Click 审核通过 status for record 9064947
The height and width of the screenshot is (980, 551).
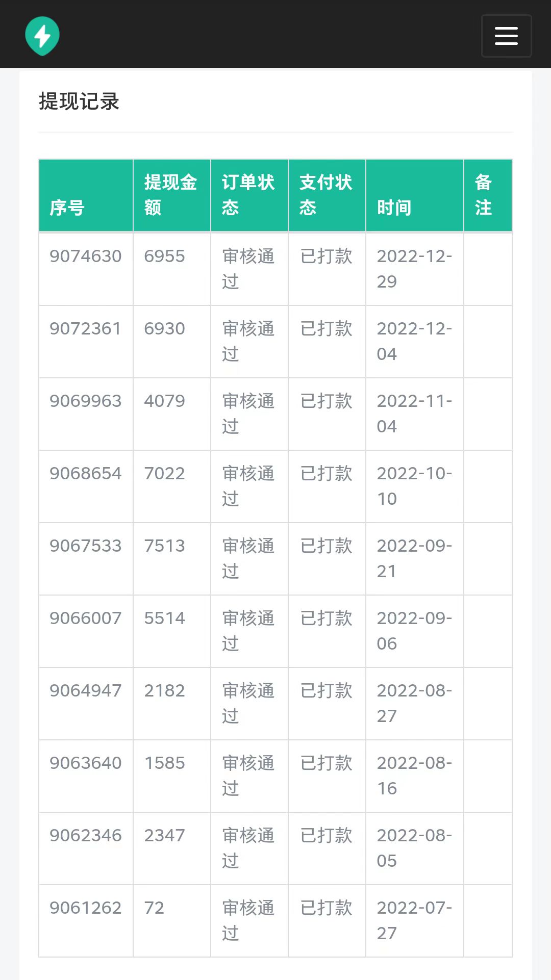tap(248, 703)
